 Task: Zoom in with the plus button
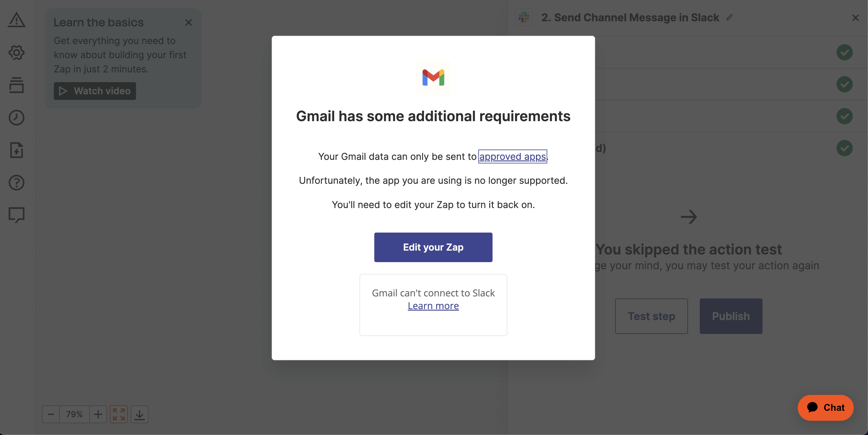pos(98,414)
